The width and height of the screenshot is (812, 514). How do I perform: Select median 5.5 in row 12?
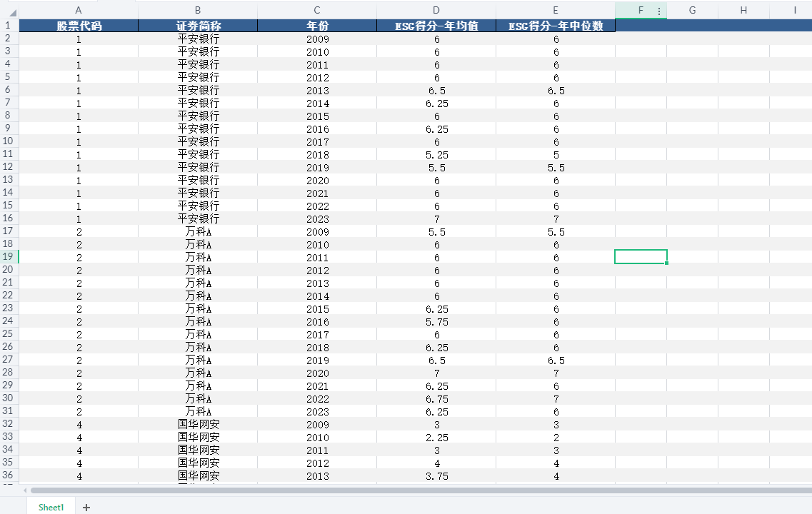[556, 168]
